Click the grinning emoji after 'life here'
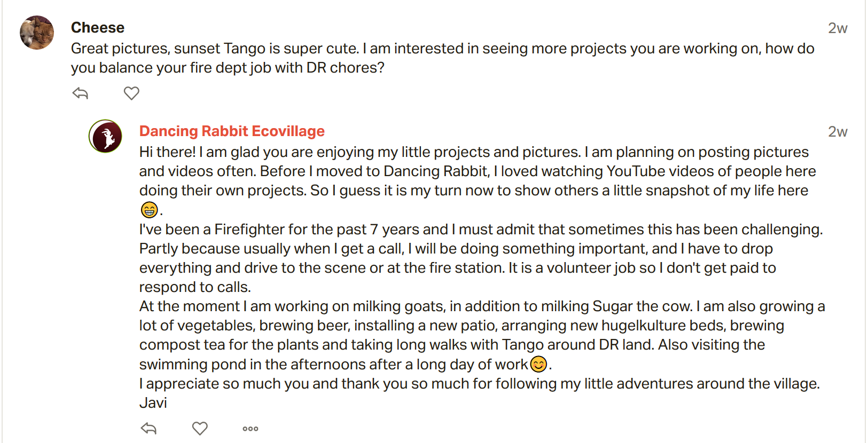868x443 pixels. (149, 210)
